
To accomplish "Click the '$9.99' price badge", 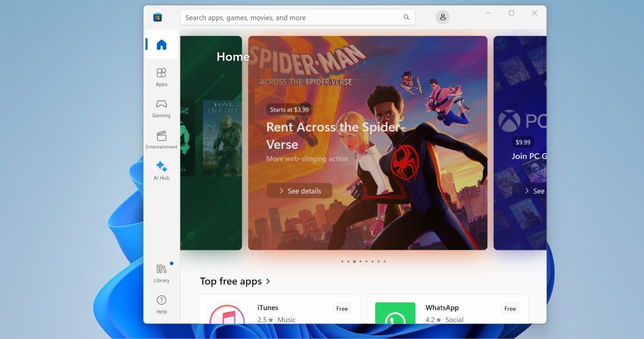I will click(x=523, y=142).
